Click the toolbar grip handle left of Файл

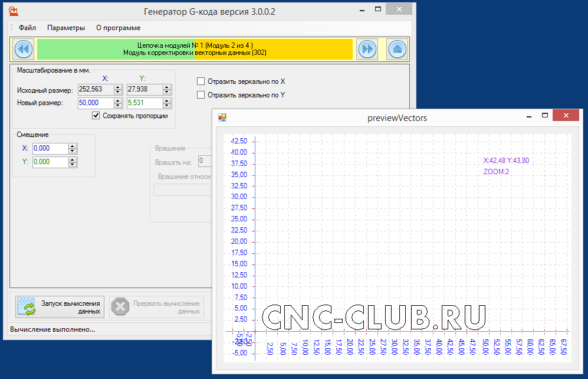pos(12,28)
